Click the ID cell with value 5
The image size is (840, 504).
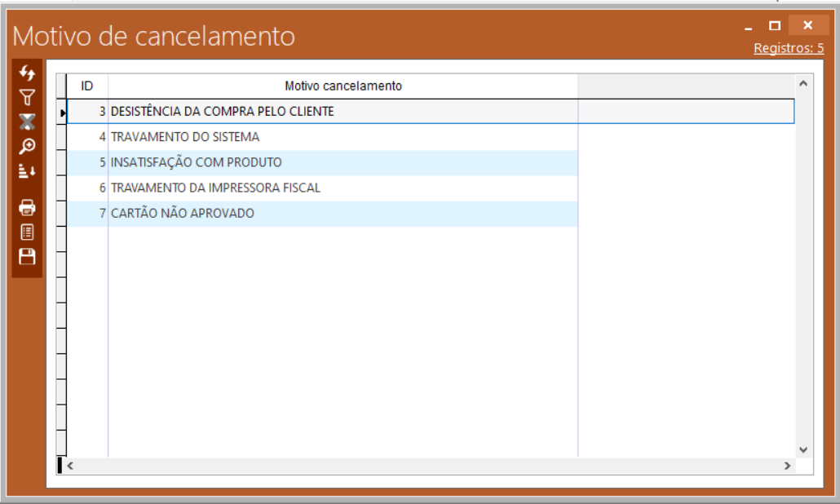(87, 162)
